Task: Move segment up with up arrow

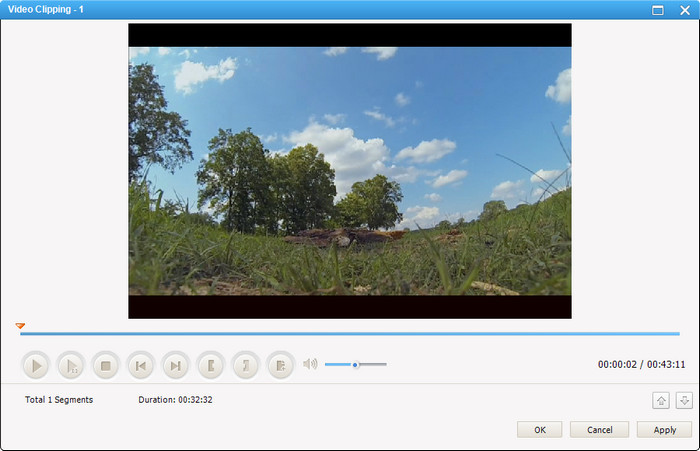Action: tap(661, 401)
